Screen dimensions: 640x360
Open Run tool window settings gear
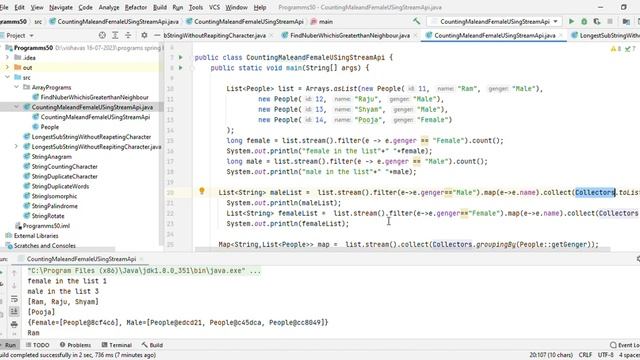coord(638,259)
